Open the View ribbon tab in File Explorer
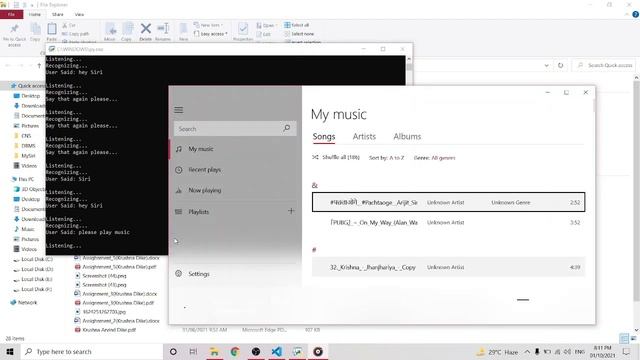 79,14
